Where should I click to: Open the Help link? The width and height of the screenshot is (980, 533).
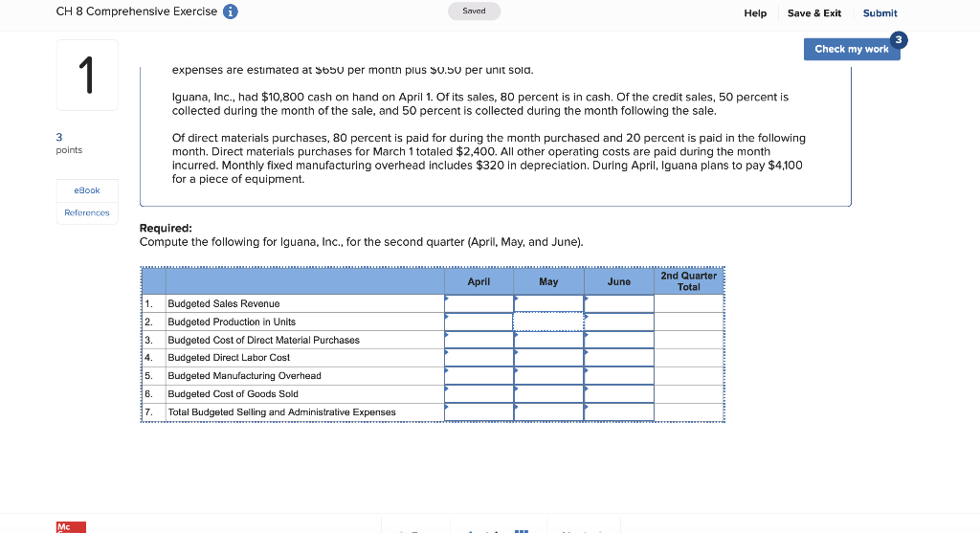point(755,13)
